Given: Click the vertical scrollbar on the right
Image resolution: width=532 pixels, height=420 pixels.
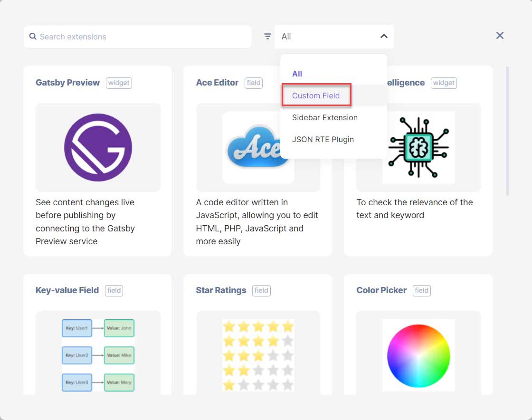Looking at the screenshot, I should point(507,131).
